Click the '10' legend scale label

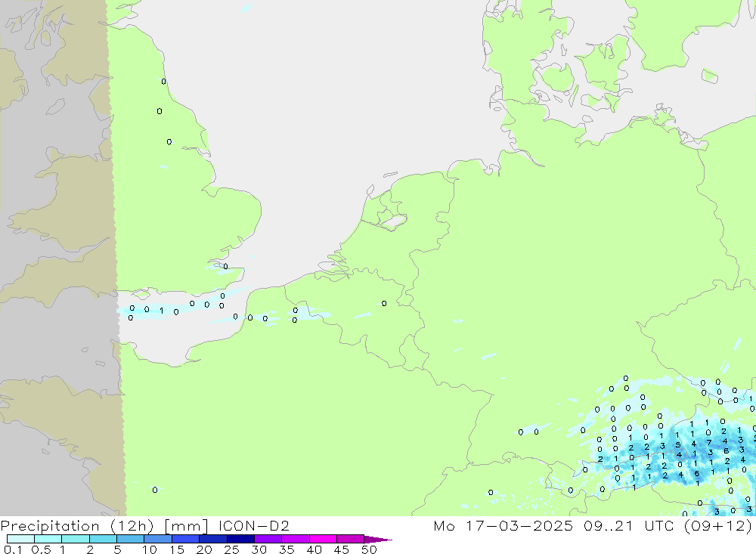[150, 549]
